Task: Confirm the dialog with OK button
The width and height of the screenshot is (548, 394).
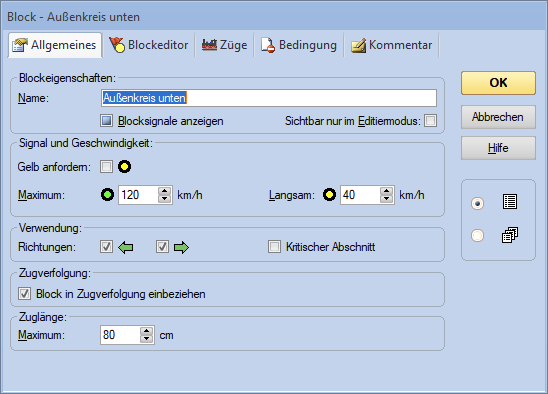Action: 498,83
